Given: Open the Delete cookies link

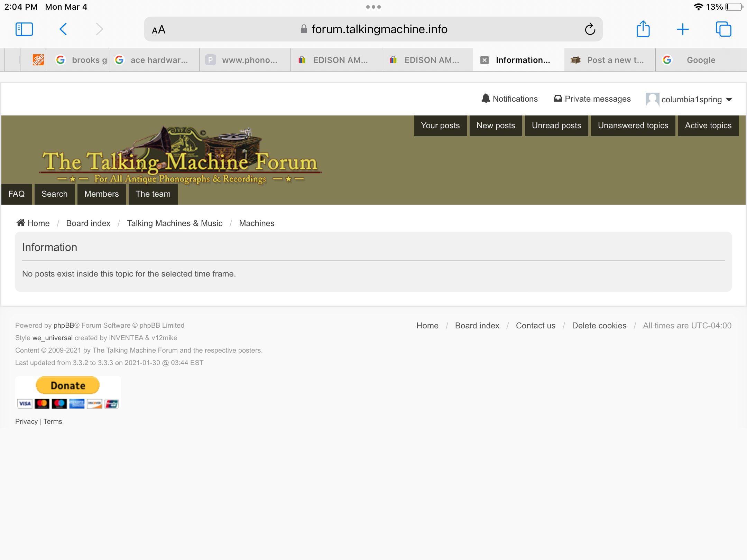Looking at the screenshot, I should click(599, 326).
